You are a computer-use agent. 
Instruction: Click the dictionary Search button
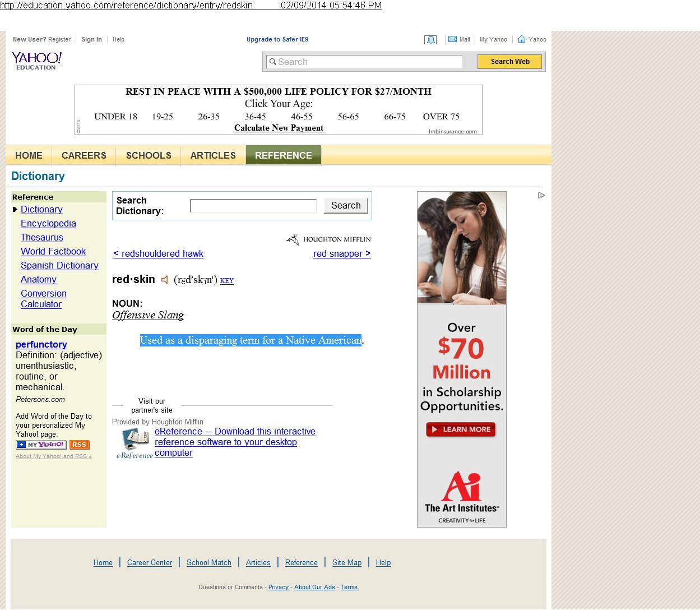(x=346, y=206)
